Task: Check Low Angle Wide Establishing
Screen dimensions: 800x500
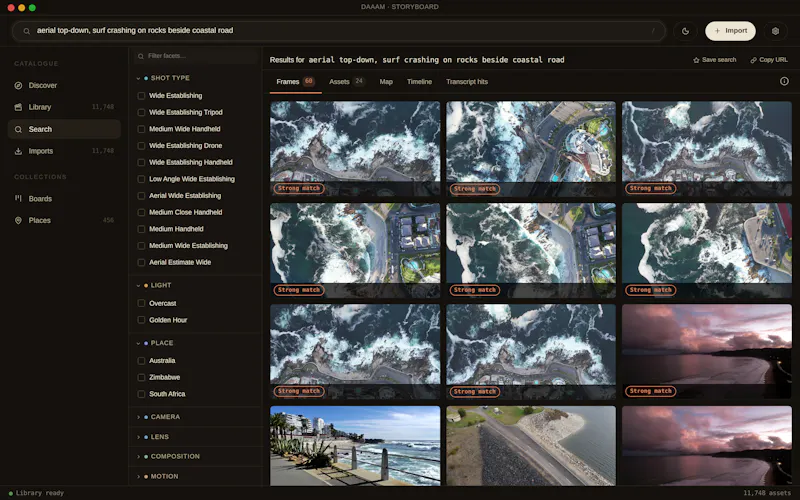Action: (141, 179)
